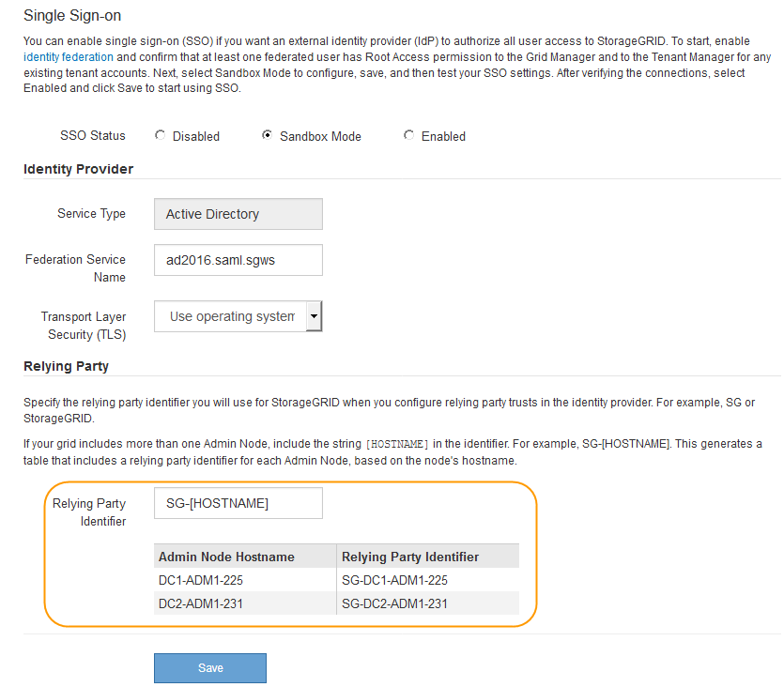Image resolution: width=784 pixels, height=687 pixels.
Task: Click the Active Directory service type field
Action: (x=238, y=214)
